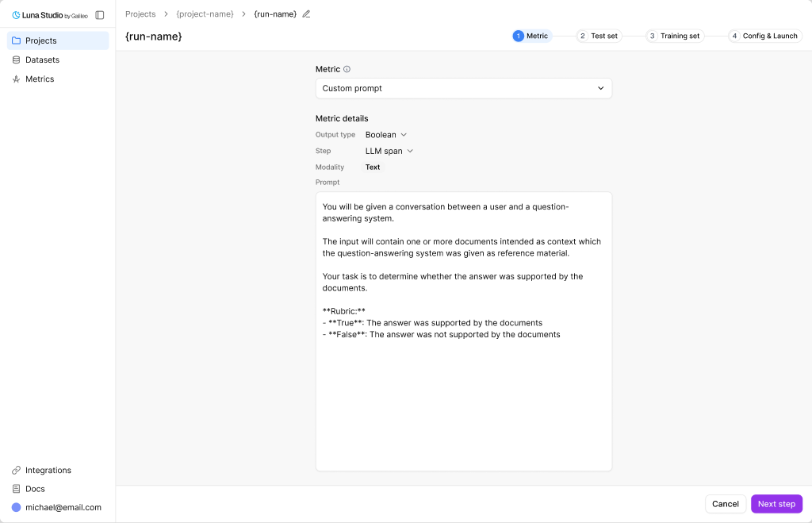This screenshot has width=812, height=523.
Task: Collapse the sidebar panel icon
Action: (x=100, y=15)
